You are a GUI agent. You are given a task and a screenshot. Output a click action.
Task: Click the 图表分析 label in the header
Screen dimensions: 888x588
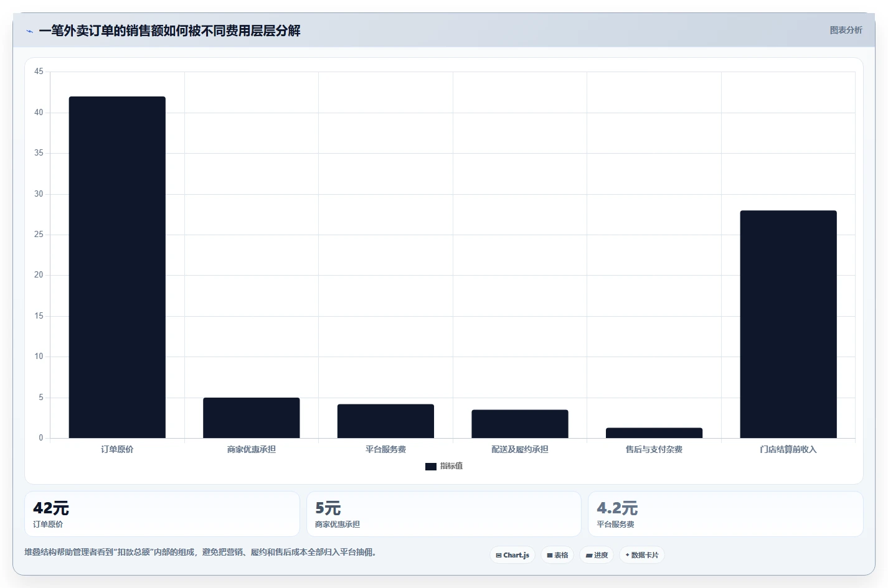pyautogui.click(x=846, y=30)
